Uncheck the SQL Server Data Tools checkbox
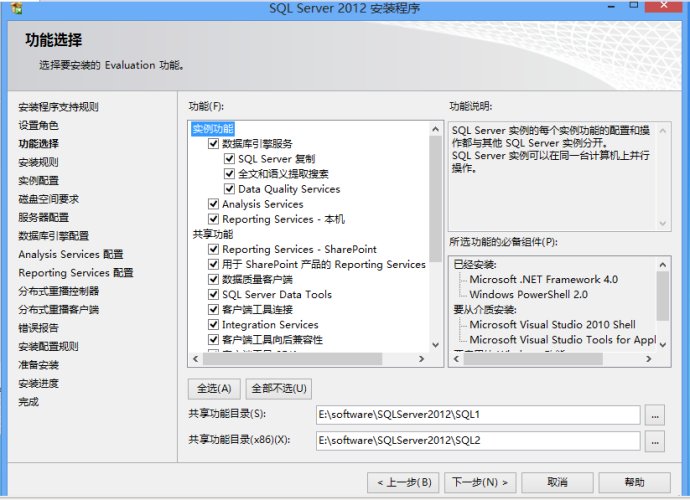This screenshot has width=690, height=500. [213, 295]
